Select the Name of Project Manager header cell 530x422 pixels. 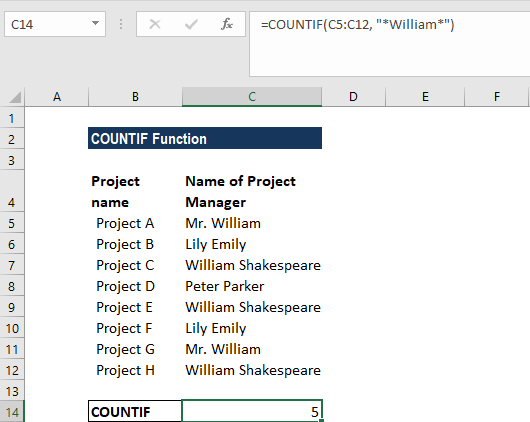252,192
